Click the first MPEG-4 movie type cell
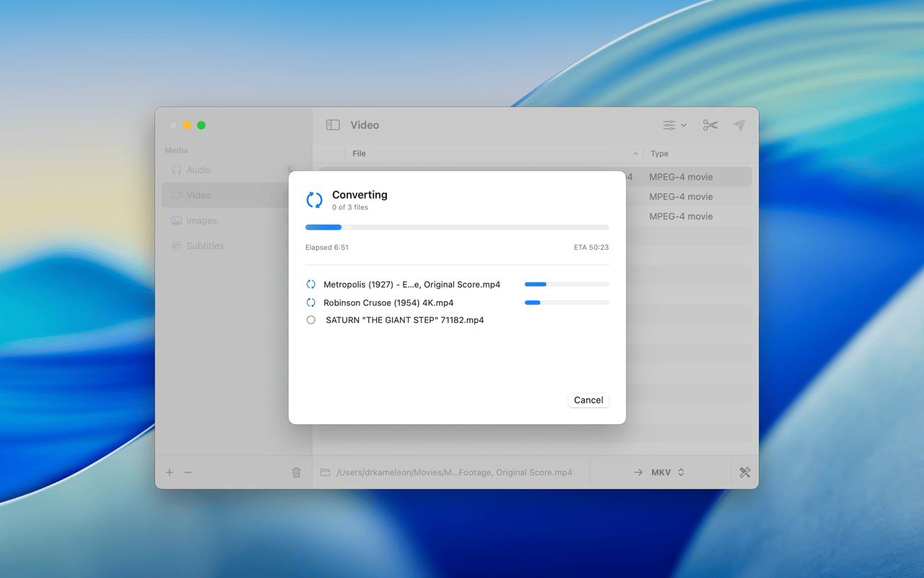 click(681, 177)
